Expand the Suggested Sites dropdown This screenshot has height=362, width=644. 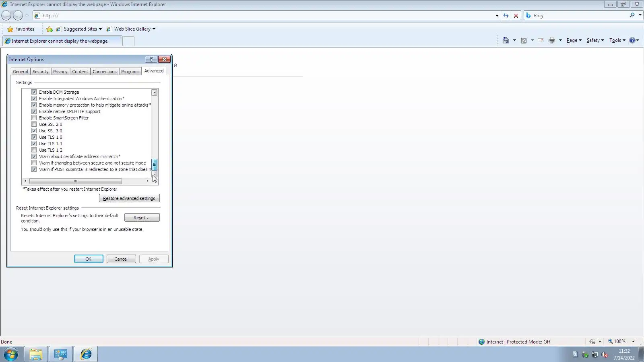pyautogui.click(x=100, y=29)
